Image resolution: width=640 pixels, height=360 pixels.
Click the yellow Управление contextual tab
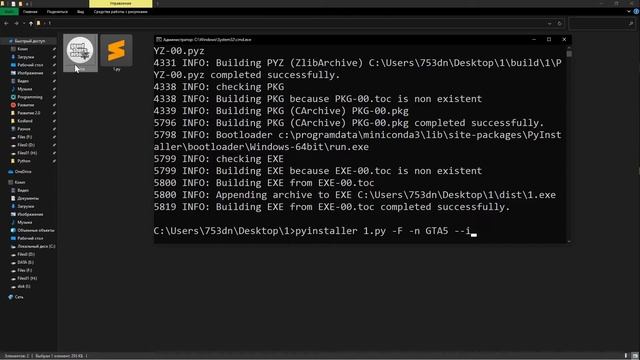pyautogui.click(x=120, y=4)
